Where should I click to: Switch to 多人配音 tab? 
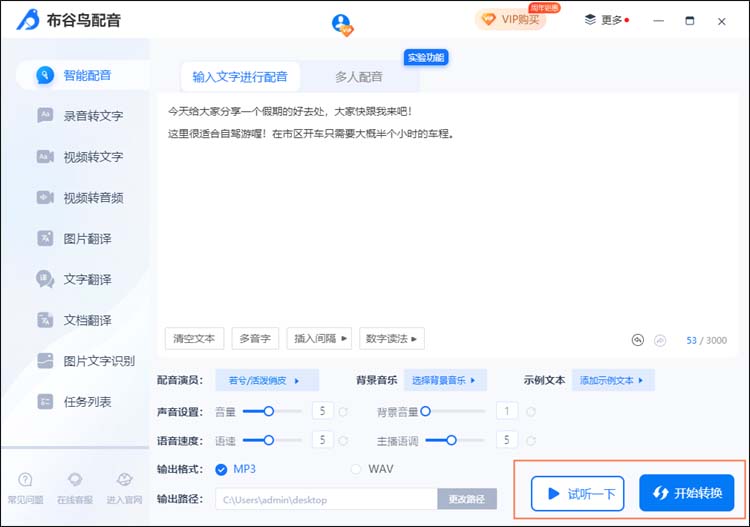click(359, 77)
